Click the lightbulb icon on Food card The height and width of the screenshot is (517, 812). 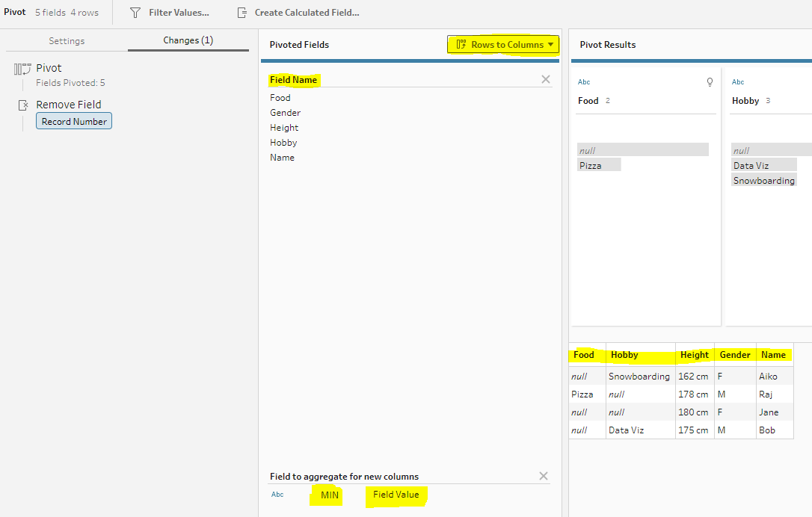(710, 82)
